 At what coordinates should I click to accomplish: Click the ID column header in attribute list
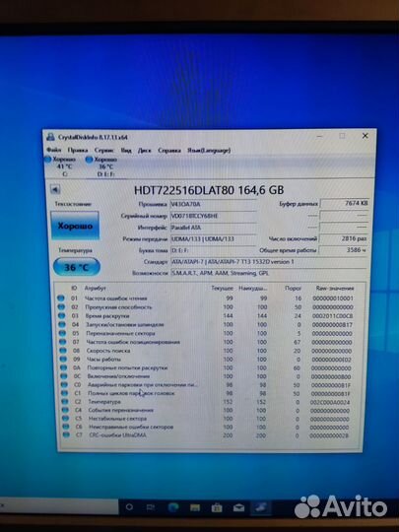74,288
